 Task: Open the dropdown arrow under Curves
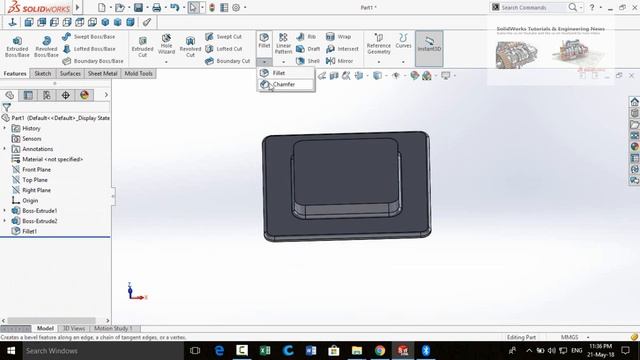coord(403,62)
